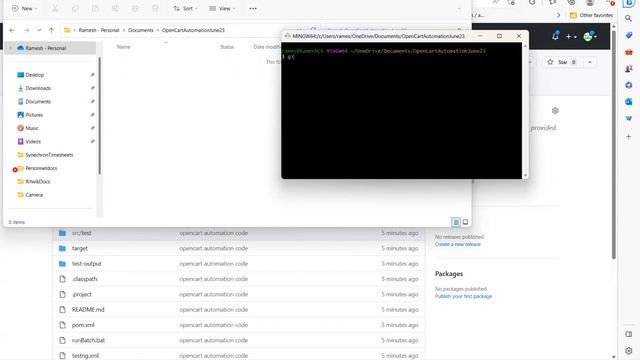Open recent locations chevron in Explorer
Screen dimensions: 640x360
tap(39, 30)
